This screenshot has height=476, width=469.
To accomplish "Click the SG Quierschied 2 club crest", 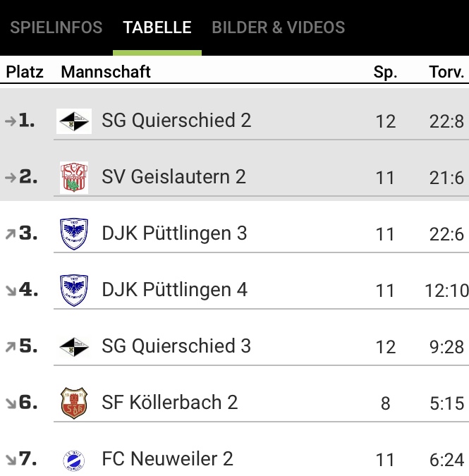I will click(x=74, y=121).
